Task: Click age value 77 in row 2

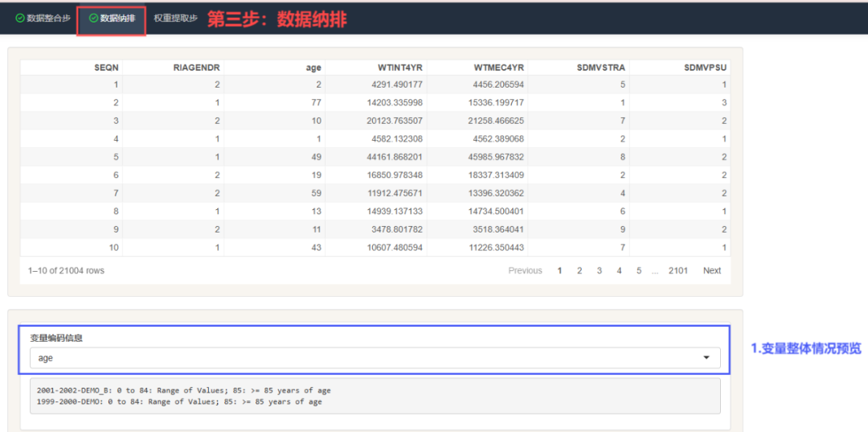Action: 317,102
